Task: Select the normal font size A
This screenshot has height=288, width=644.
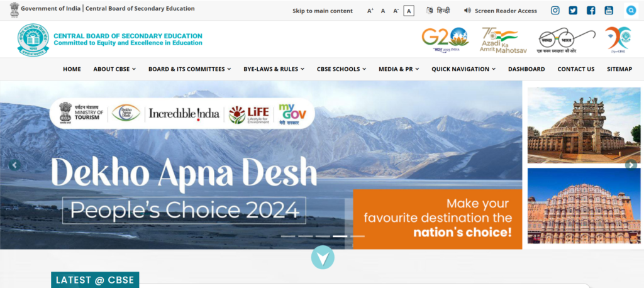Action: click(383, 11)
